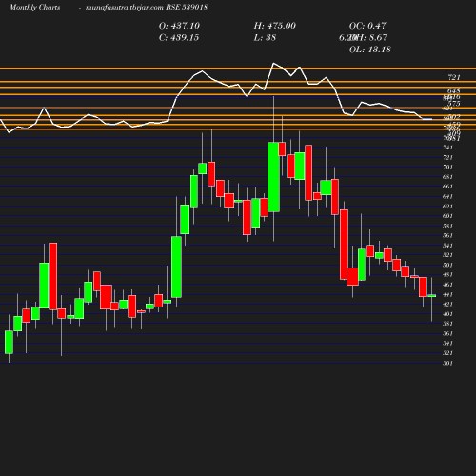This screenshot has width=476, height=476.
Task: Click the 575 indicator level label
Action: [454, 104]
